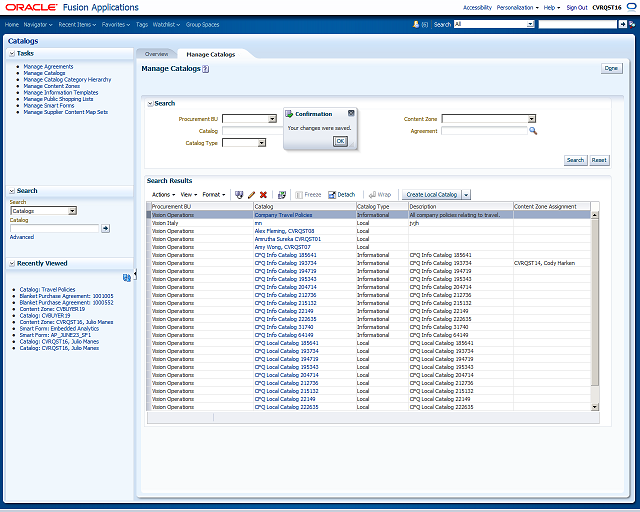Click the help icon beside Manage Catalogs title
This screenshot has height=512, width=640.
click(x=206, y=69)
